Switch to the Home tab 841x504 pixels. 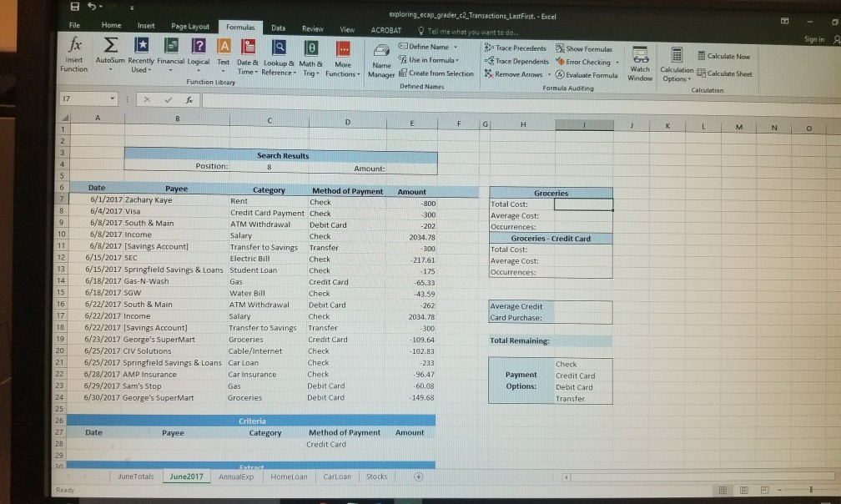click(111, 25)
